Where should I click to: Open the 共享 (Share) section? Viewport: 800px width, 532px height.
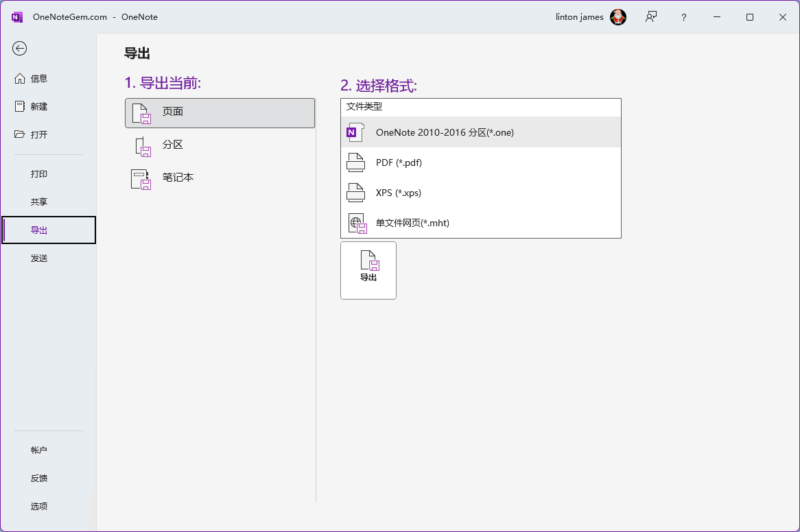[39, 202]
